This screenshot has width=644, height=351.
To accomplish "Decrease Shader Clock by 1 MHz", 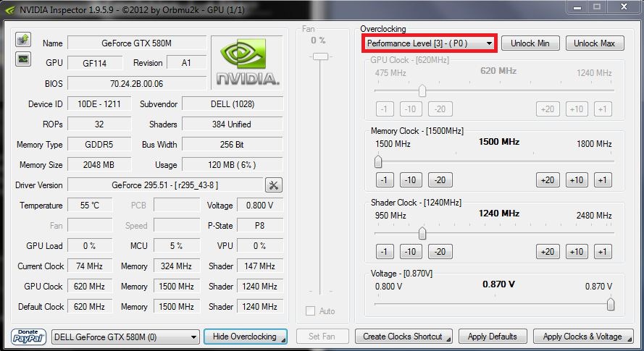I will pos(385,251).
